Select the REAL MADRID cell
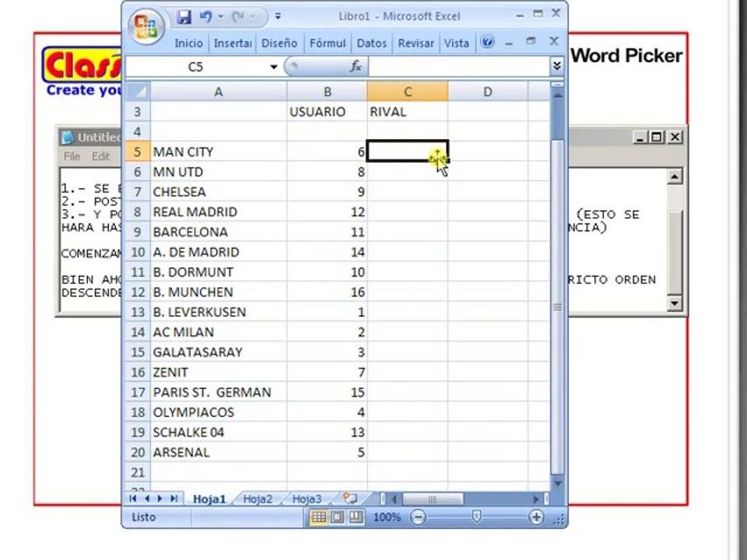Image resolution: width=747 pixels, height=560 pixels. (x=219, y=212)
